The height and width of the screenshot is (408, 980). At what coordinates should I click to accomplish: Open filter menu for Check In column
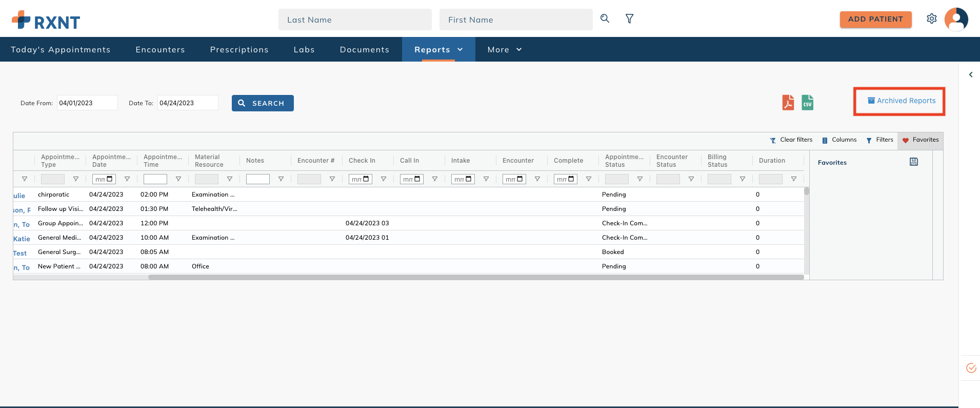tap(384, 179)
